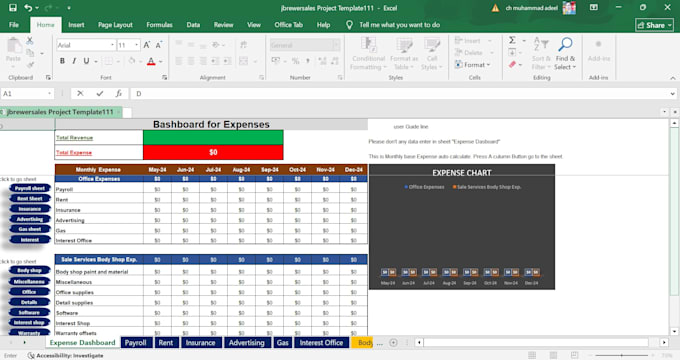The height and width of the screenshot is (360, 680).
Task: Click the formula bar input field
Action: (400, 93)
